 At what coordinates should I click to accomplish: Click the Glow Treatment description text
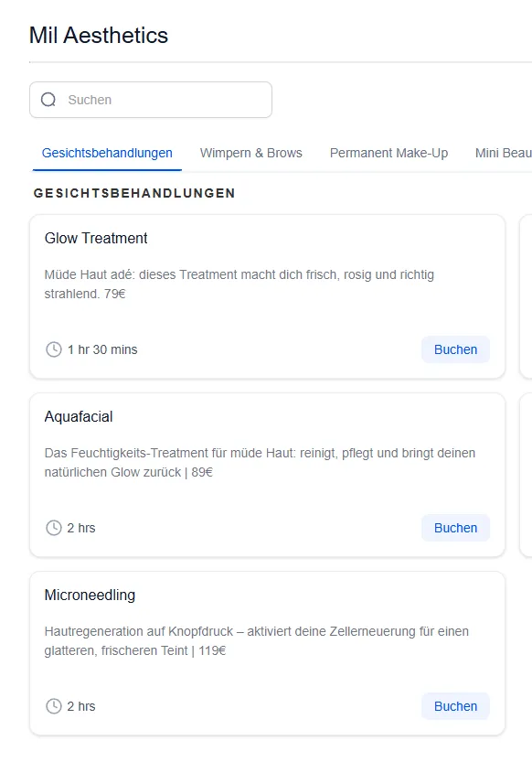click(239, 284)
